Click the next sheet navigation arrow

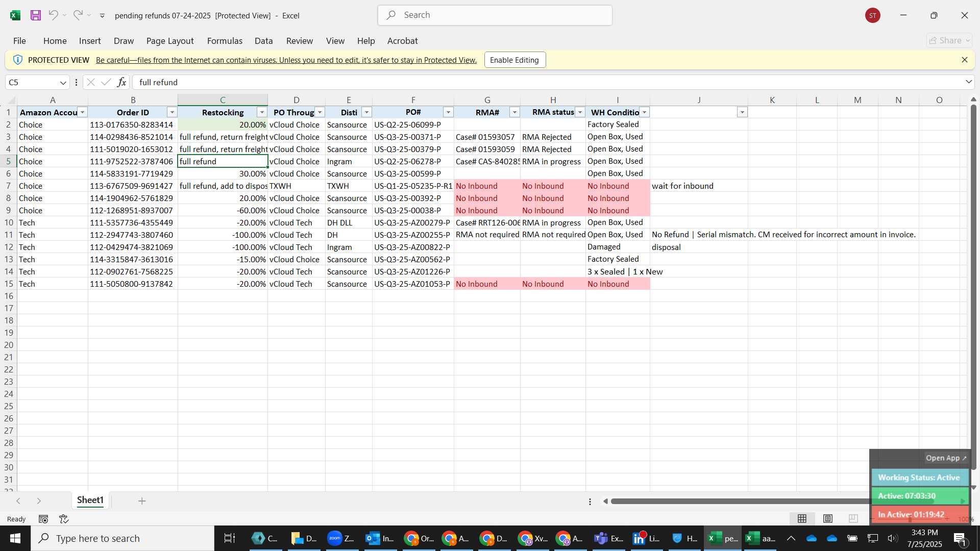click(x=39, y=501)
